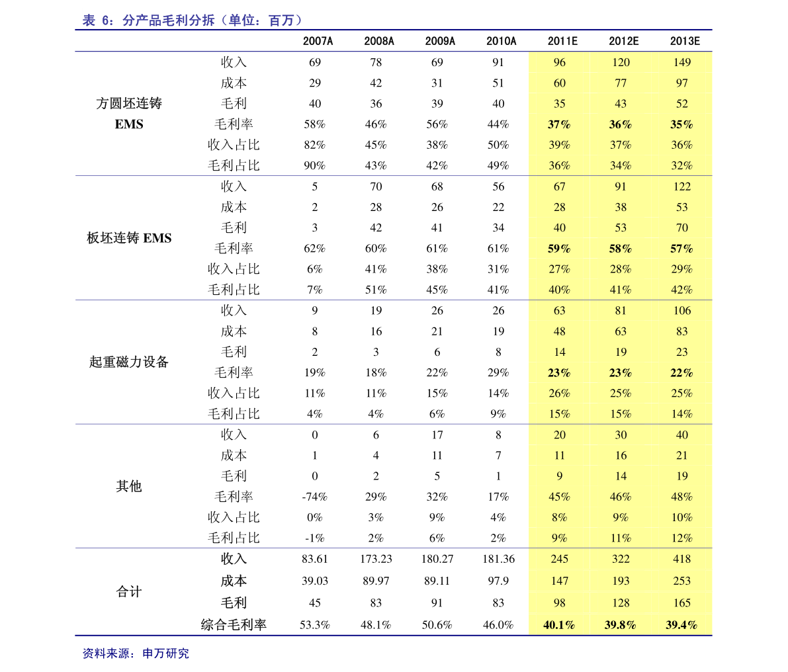This screenshot has width=788, height=672.
Task: Click the total value 418
Action: pos(681,559)
